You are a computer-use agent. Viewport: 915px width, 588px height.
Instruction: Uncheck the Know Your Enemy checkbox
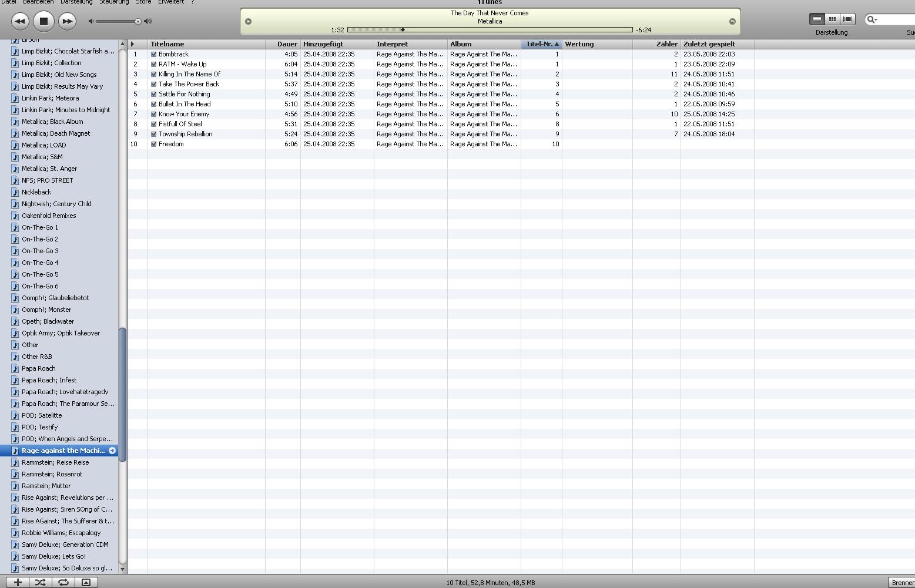[154, 114]
